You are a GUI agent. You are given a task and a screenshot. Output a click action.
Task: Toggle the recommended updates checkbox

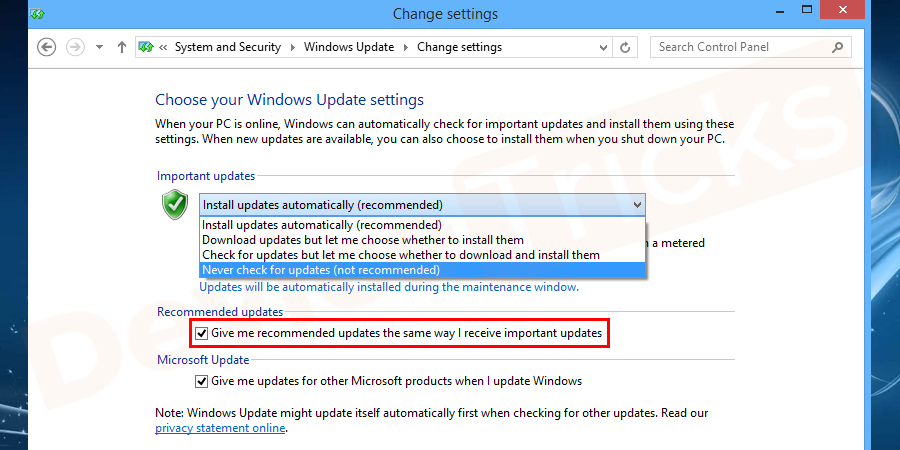pos(202,333)
